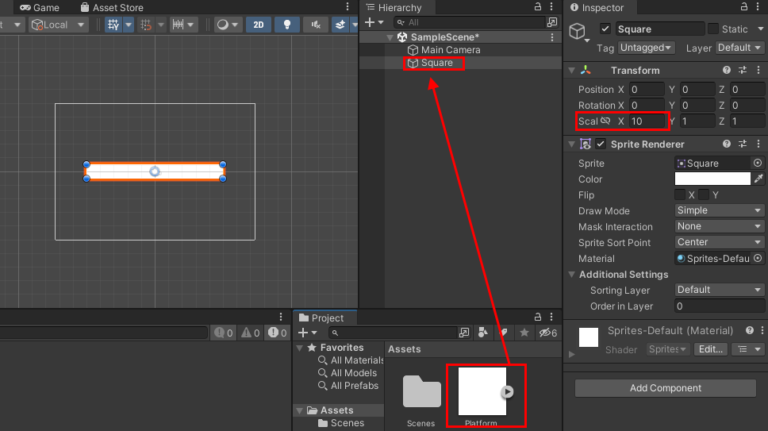Click the Sprite Renderer help icon
768x431 pixels.
point(725,144)
